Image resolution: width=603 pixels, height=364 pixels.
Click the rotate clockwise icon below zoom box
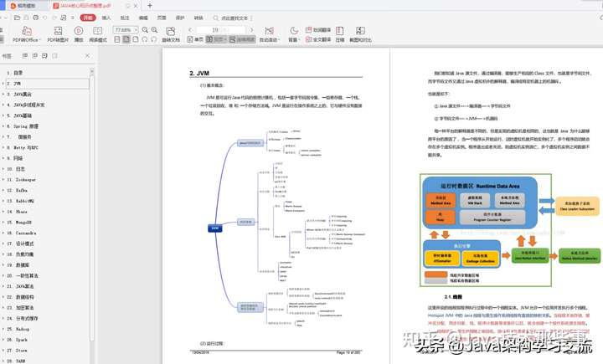click(x=154, y=39)
